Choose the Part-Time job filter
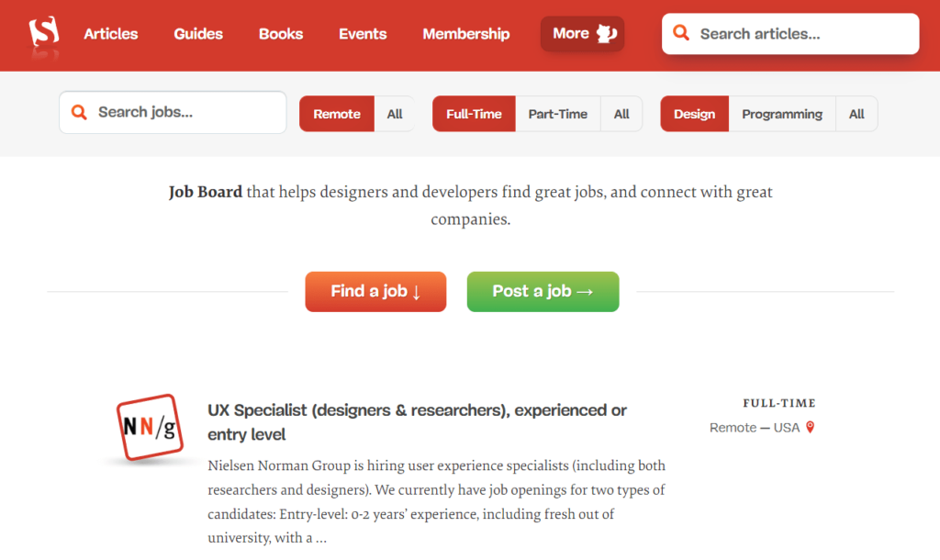 [557, 114]
